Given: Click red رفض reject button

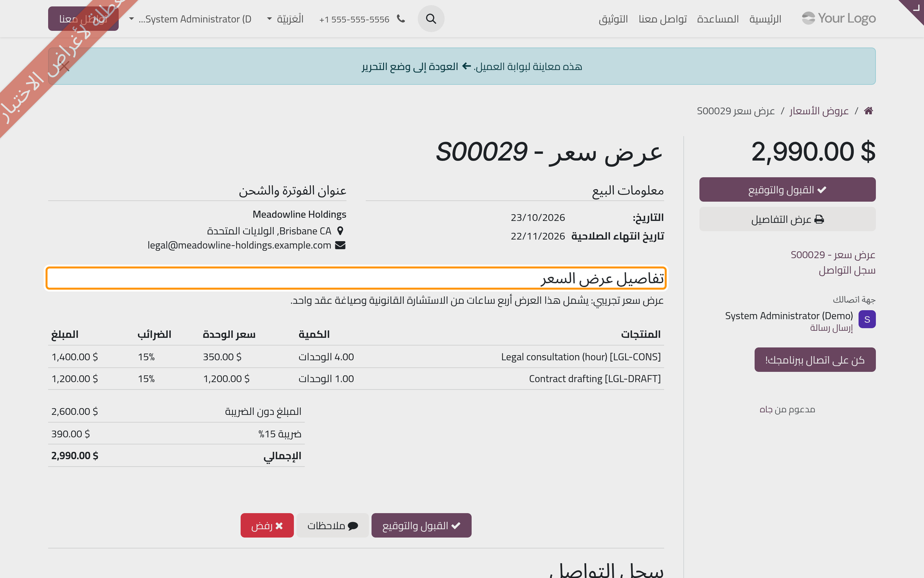Looking at the screenshot, I should point(267,525).
